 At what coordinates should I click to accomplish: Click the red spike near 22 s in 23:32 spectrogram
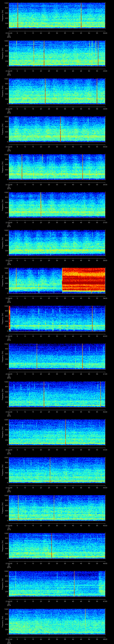[44, 53]
